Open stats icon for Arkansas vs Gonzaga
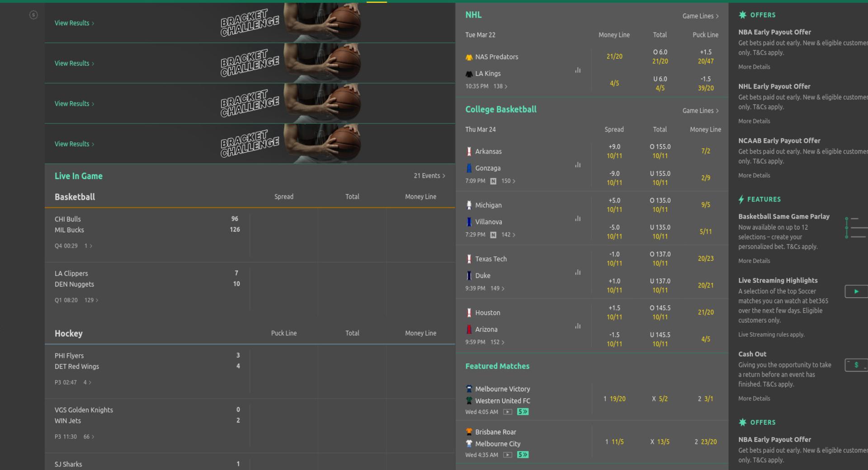This screenshot has height=470, width=868. tap(578, 164)
